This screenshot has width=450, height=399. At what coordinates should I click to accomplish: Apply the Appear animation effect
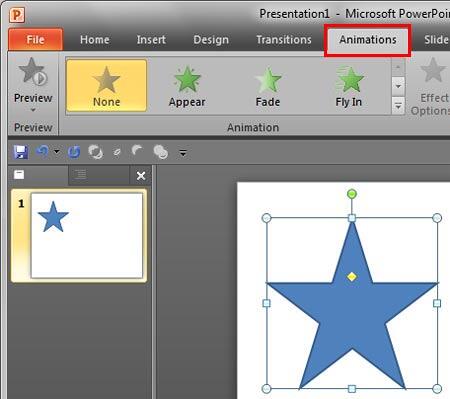click(187, 86)
